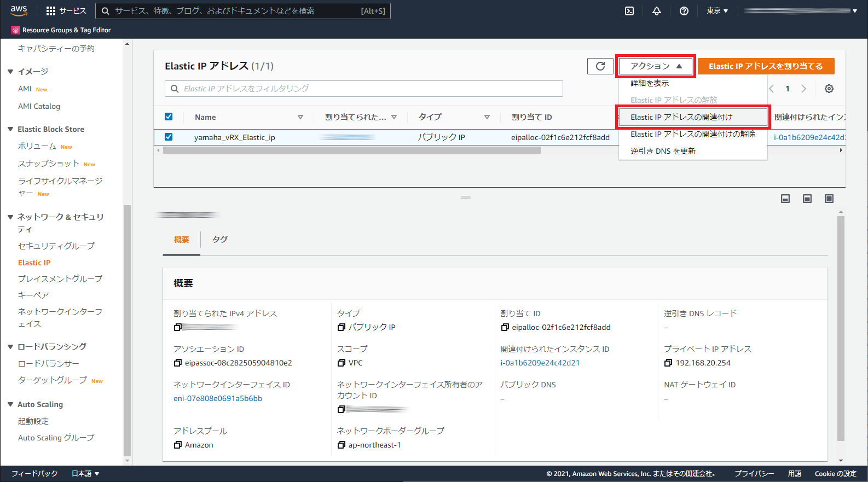Switch to the タグ tab

click(219, 240)
